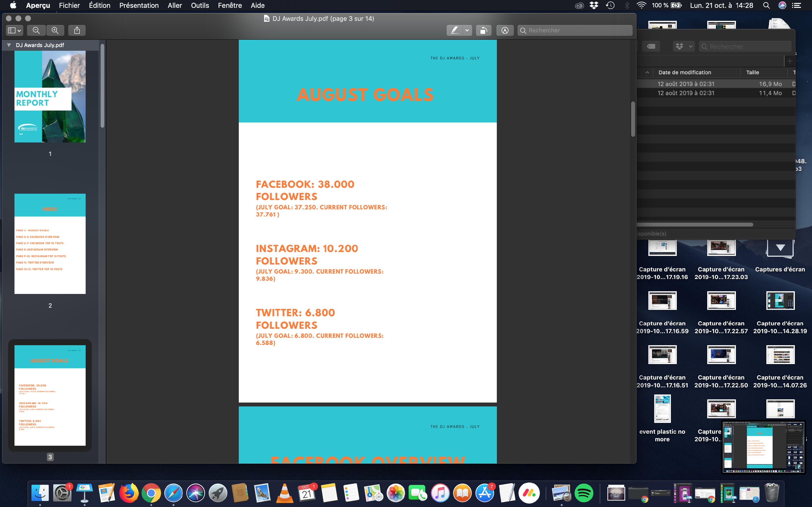Select page 2 INDEX thumbnail

click(x=50, y=244)
